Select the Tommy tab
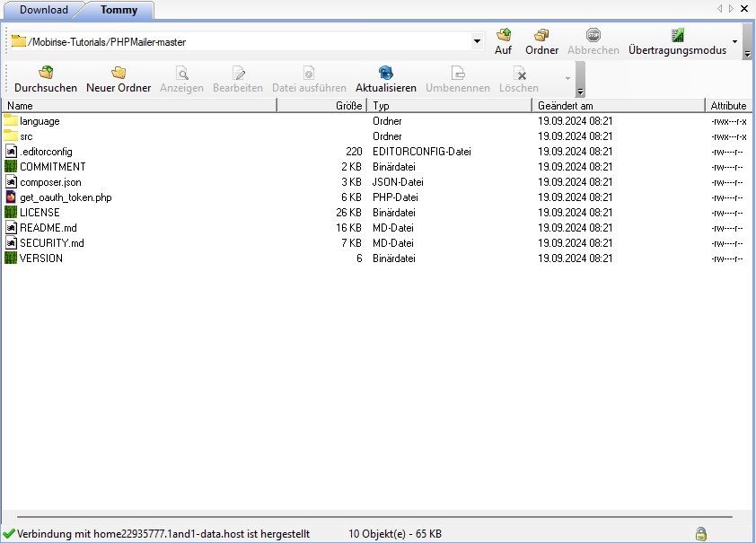The height and width of the screenshot is (543, 756). click(119, 10)
